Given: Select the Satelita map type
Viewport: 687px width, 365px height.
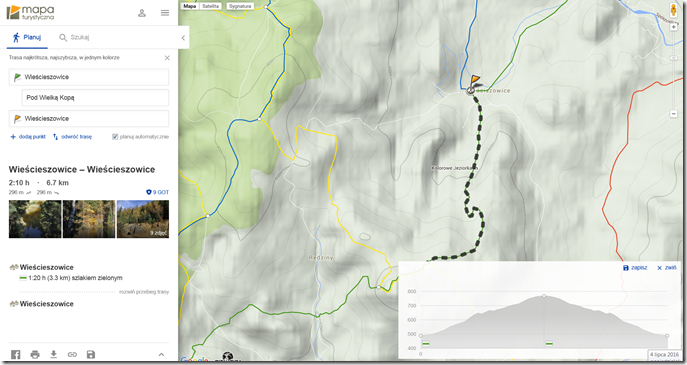Looking at the screenshot, I should coord(211,6).
